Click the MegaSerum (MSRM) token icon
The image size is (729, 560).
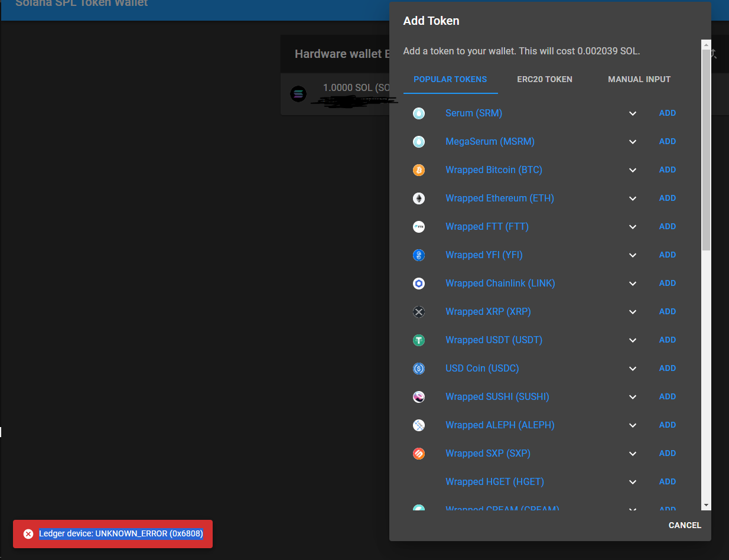coord(419,142)
